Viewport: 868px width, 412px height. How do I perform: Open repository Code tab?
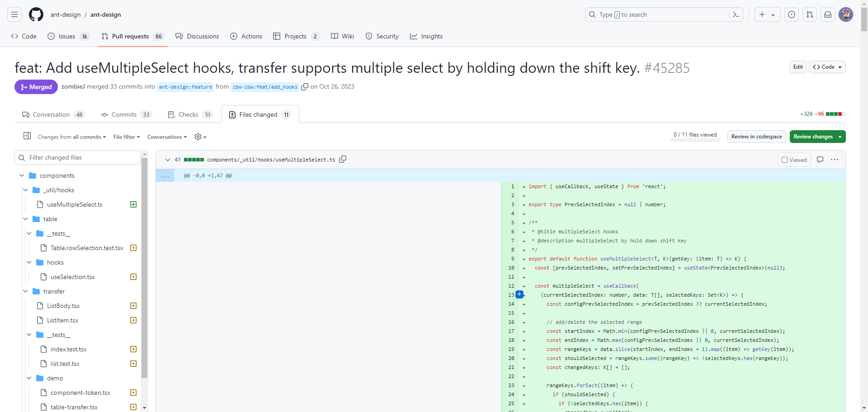pos(24,36)
